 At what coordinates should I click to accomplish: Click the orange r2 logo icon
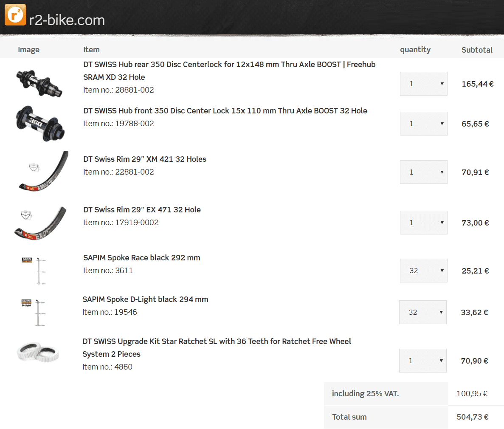click(15, 15)
